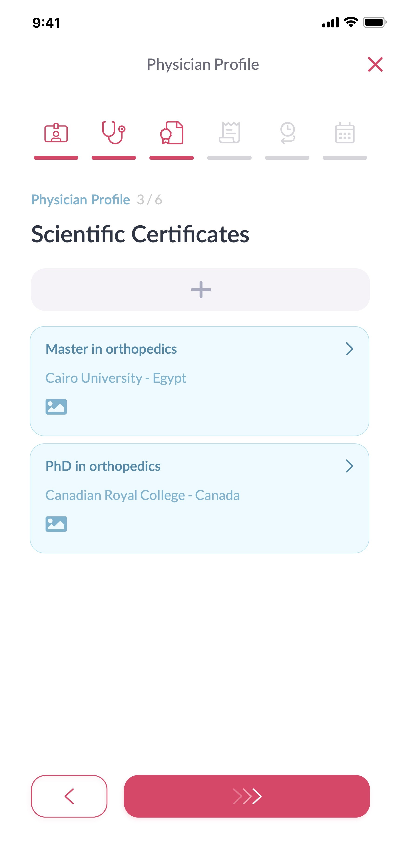Select the stethoscope specialty step icon

[x=114, y=133]
